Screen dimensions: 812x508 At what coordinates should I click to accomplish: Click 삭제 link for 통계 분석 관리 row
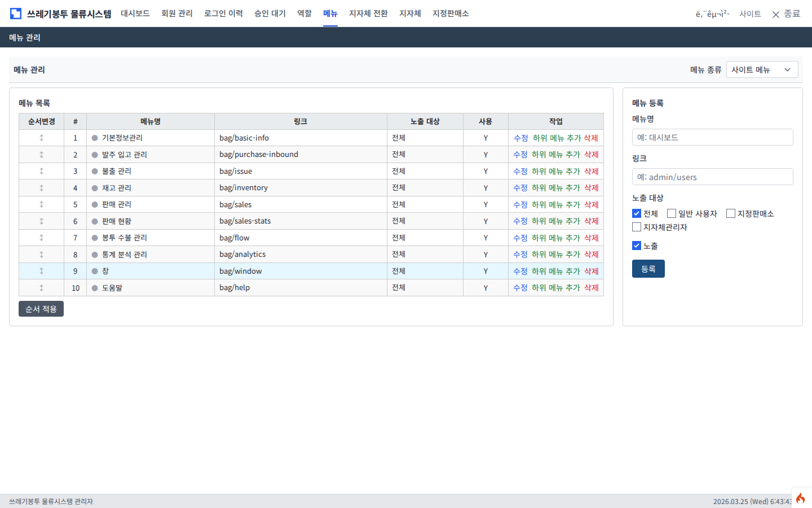coord(591,255)
